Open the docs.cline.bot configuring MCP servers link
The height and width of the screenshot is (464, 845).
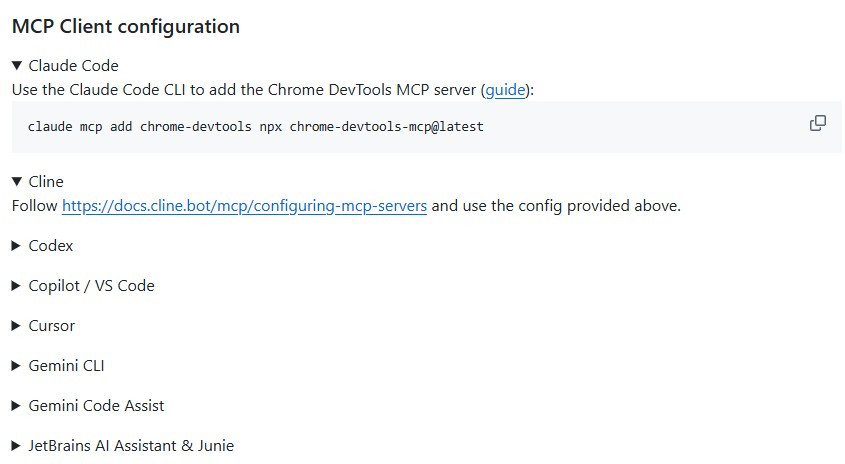coord(244,206)
